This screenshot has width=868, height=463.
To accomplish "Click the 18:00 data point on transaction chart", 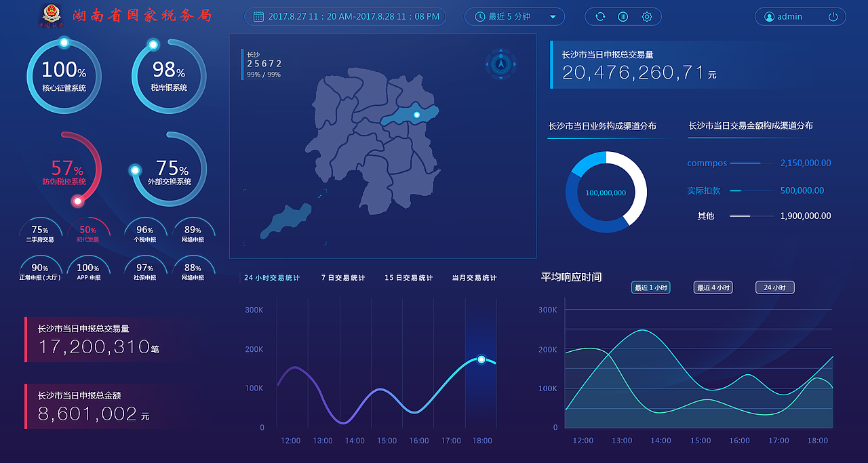I will pyautogui.click(x=481, y=359).
